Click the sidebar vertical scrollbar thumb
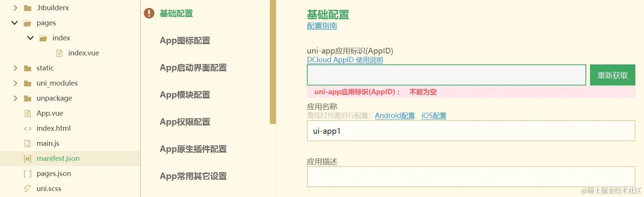 (273, 62)
